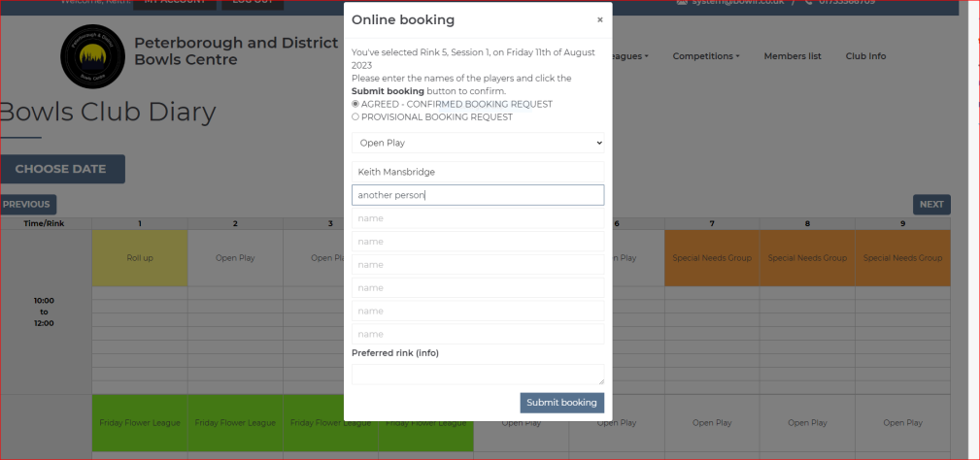Focus the 'another person' name field

(478, 195)
